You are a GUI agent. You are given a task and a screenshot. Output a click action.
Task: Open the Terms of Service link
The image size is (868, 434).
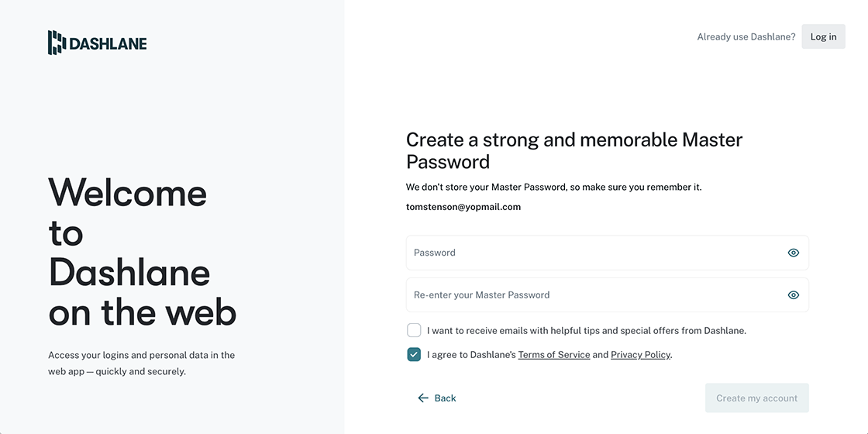click(553, 355)
